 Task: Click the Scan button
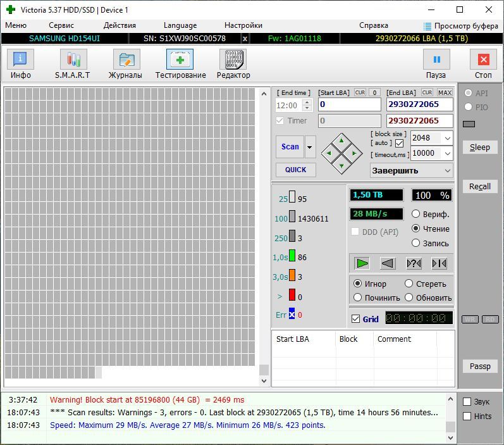(x=290, y=147)
